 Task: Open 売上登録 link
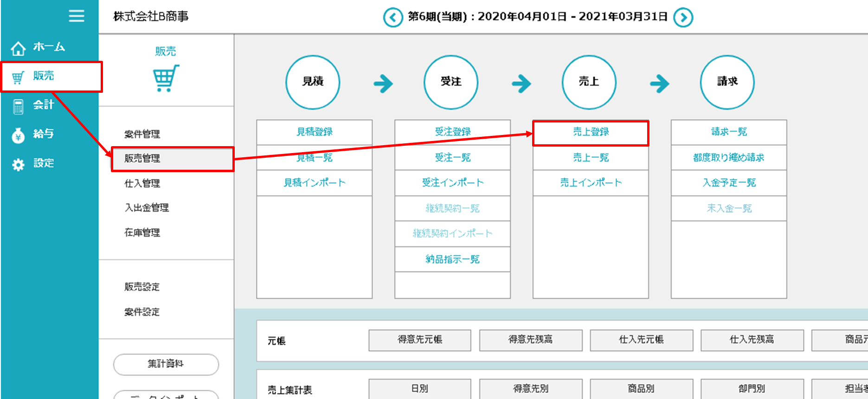click(x=591, y=132)
